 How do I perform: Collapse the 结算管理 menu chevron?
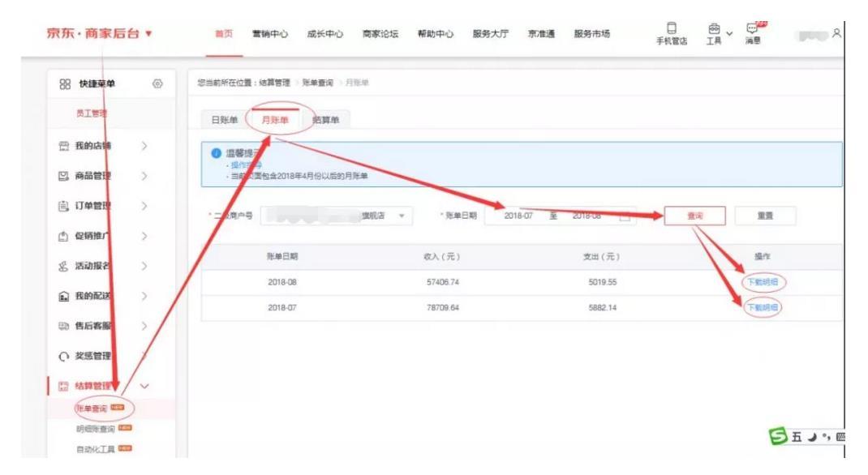[x=144, y=386]
